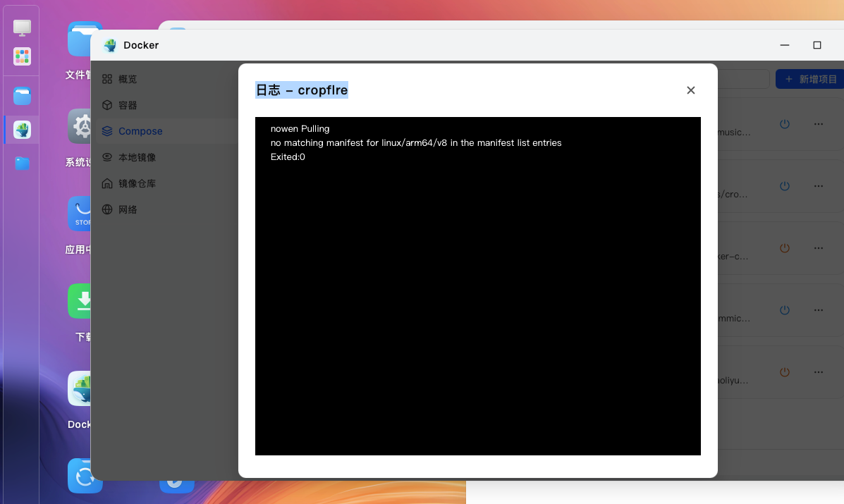
Task: Click the 'no matching manifest' log line
Action: point(416,142)
